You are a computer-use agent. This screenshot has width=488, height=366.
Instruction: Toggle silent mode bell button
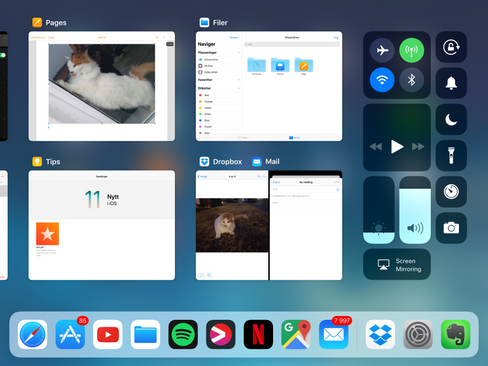pyautogui.click(x=451, y=83)
